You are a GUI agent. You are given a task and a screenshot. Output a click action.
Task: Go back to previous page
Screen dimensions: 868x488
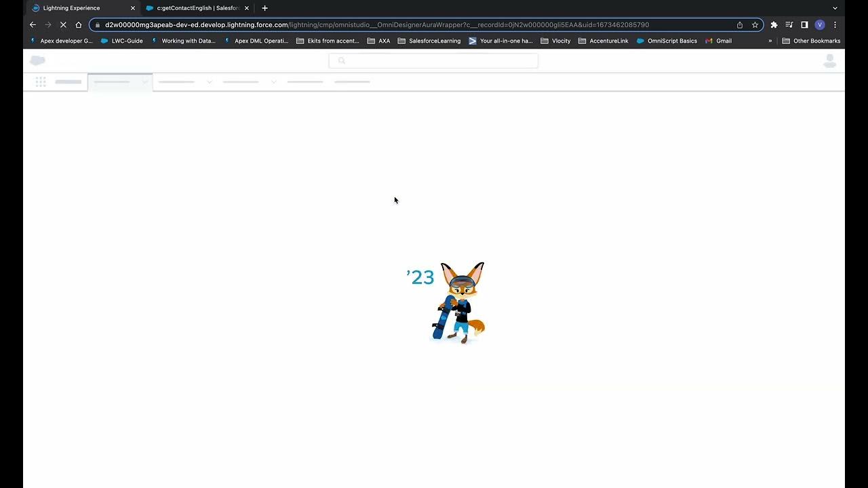(33, 24)
